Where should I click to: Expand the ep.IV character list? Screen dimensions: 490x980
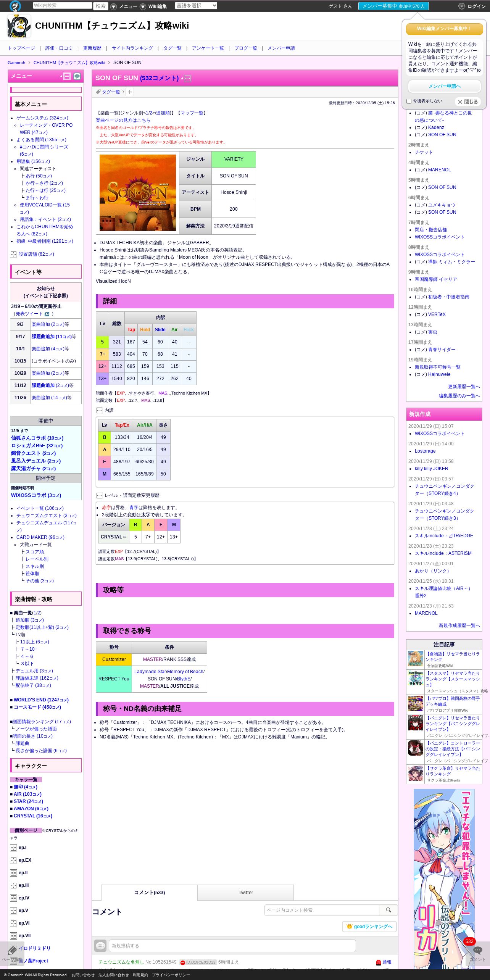tap(13, 898)
